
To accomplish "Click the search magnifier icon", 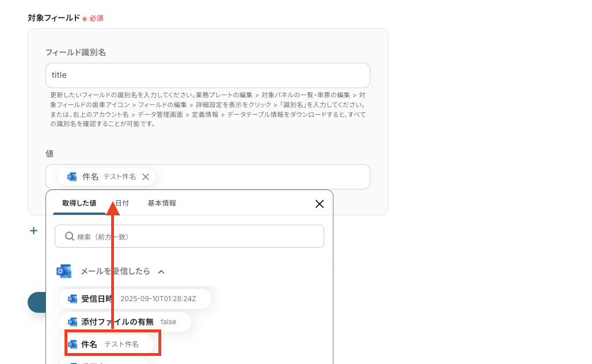I will [x=70, y=236].
